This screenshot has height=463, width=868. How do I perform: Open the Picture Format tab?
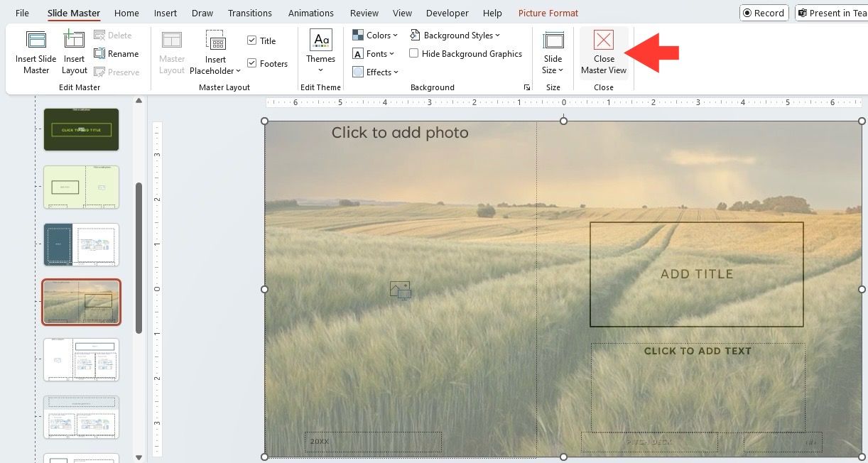(x=548, y=13)
